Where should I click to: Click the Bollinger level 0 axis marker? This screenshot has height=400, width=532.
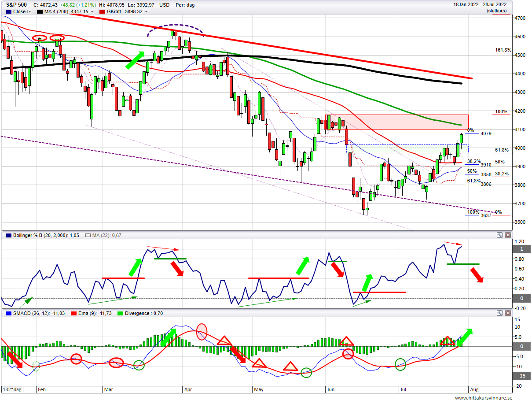522,298
